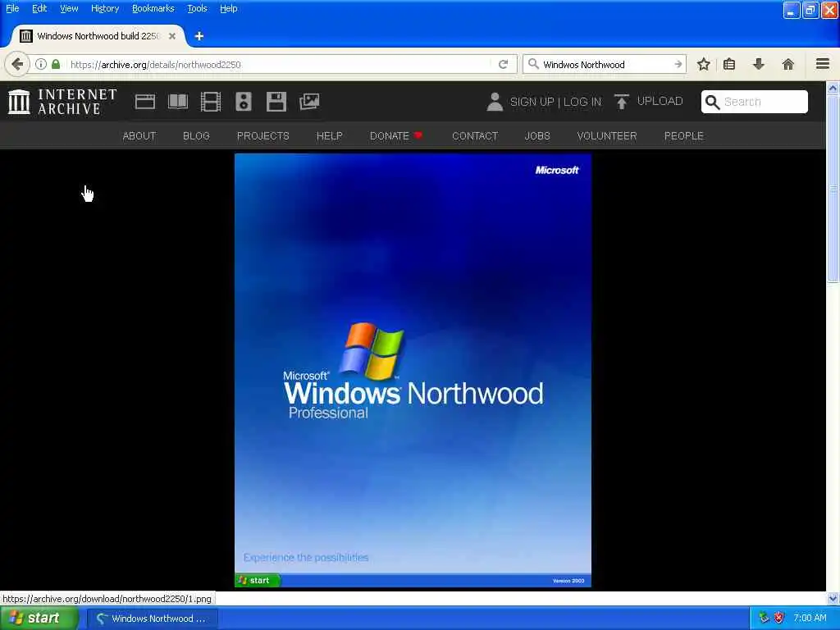The height and width of the screenshot is (630, 840).
Task: Reload the page with refresh icon
Action: [503, 64]
